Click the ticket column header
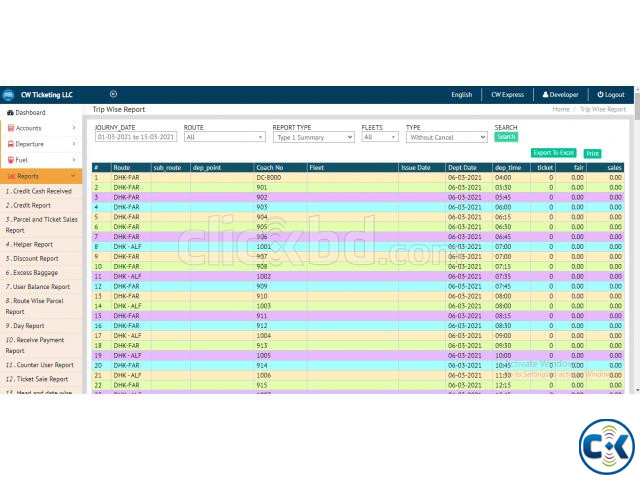The width and height of the screenshot is (640, 480). (x=545, y=167)
